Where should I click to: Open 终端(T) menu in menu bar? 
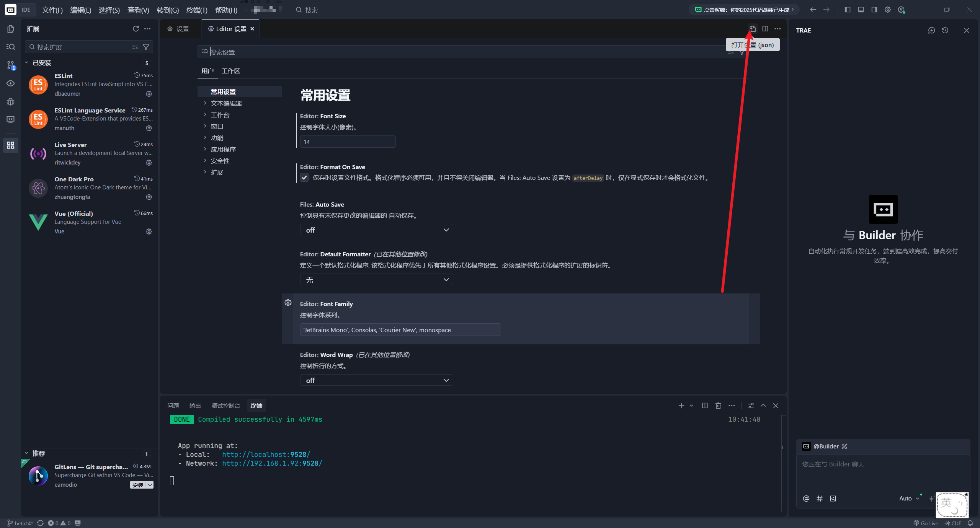[x=196, y=10]
